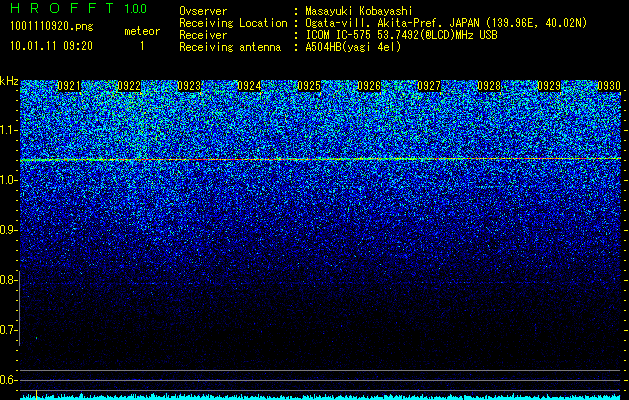Click the meteor label

pos(142,31)
